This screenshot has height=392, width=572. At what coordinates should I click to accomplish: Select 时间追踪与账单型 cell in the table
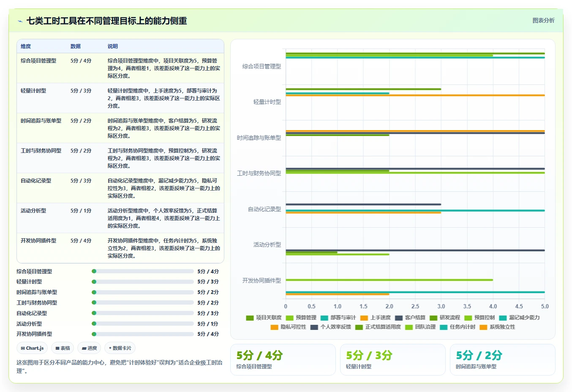click(x=41, y=121)
